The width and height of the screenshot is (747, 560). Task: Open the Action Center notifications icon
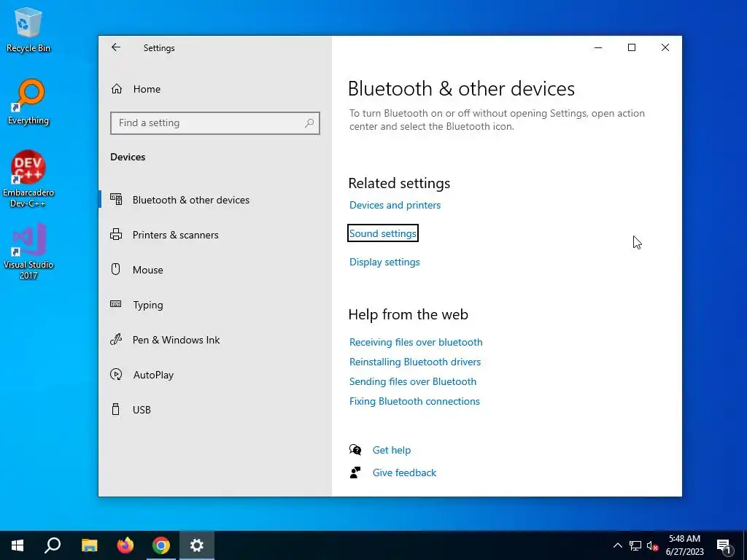(x=724, y=545)
